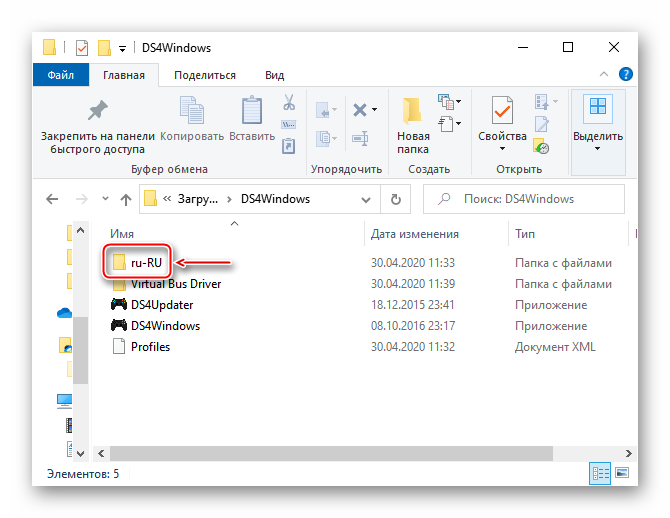Click the rename icon in Упорядочить
670x518 pixels.
click(x=360, y=138)
